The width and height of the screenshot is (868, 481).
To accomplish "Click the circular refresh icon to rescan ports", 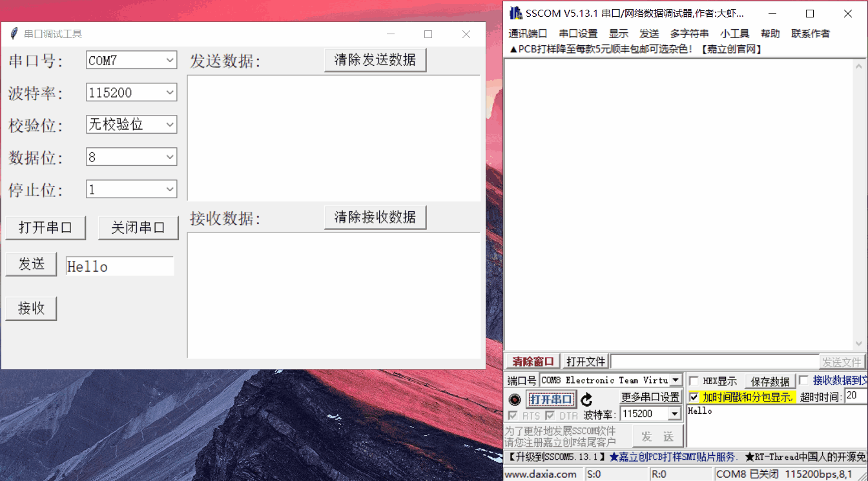I will tap(586, 399).
